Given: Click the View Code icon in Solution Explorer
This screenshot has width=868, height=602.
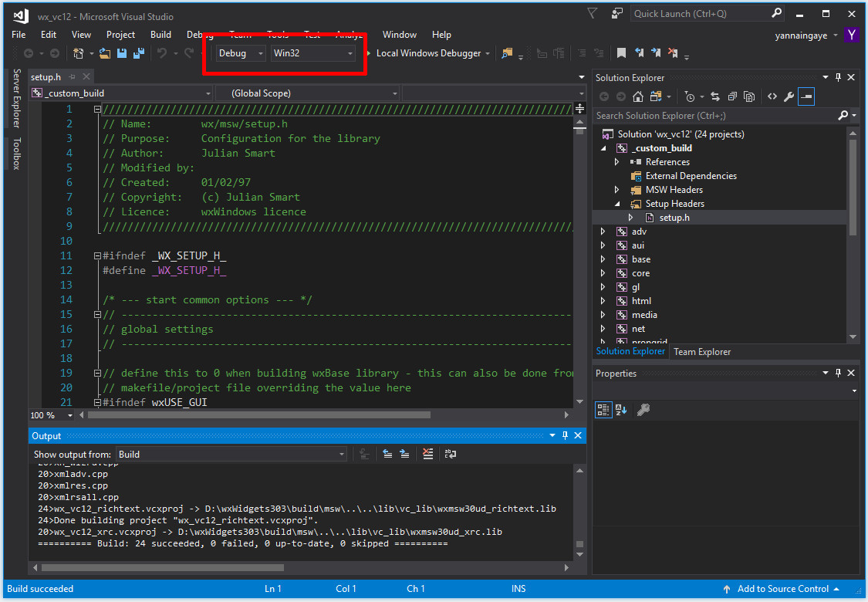Looking at the screenshot, I should click(x=772, y=96).
